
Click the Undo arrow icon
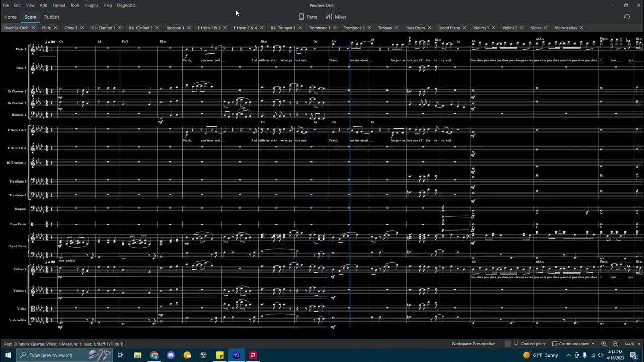pos(627,17)
